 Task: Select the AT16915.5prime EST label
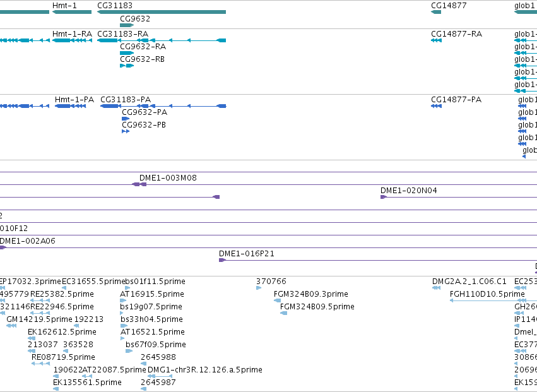click(151, 294)
